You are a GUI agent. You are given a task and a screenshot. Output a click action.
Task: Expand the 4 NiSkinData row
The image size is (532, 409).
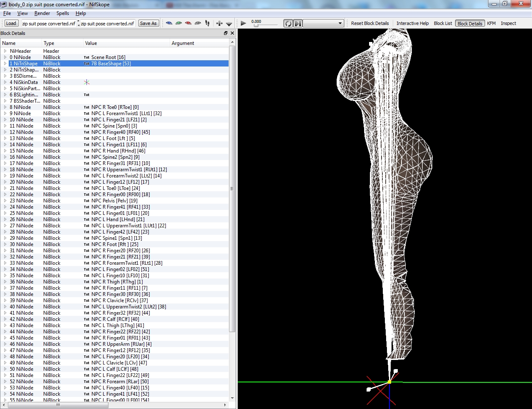point(5,82)
